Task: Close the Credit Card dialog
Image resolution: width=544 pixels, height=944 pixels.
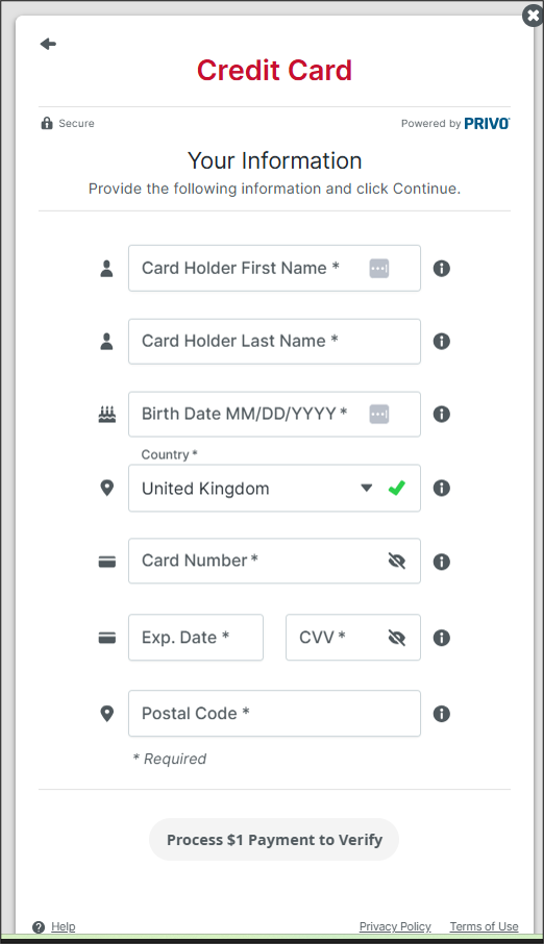Action: point(533,16)
